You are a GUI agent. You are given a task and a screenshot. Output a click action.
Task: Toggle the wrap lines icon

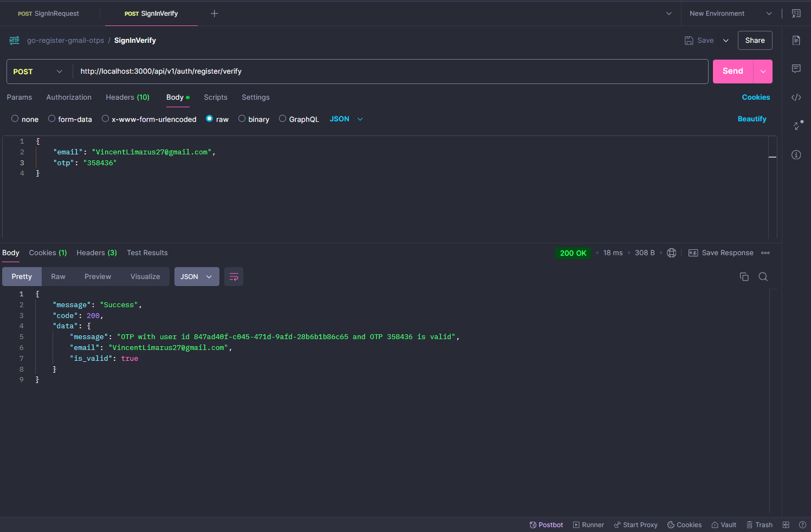coord(234,277)
